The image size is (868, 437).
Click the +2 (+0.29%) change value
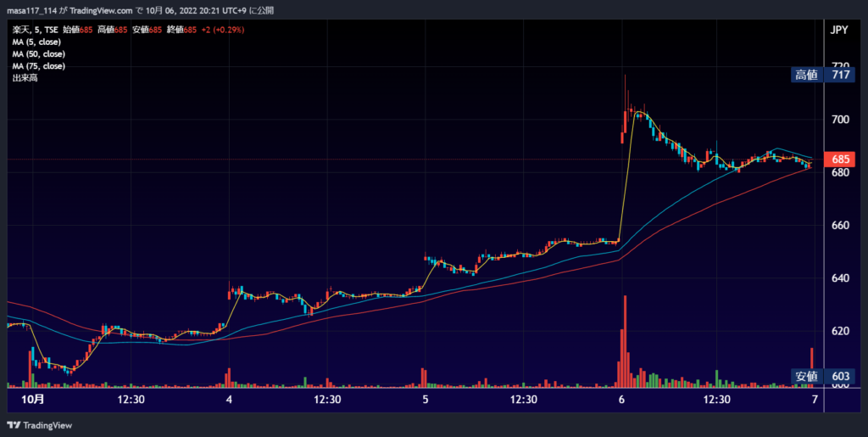click(x=222, y=30)
